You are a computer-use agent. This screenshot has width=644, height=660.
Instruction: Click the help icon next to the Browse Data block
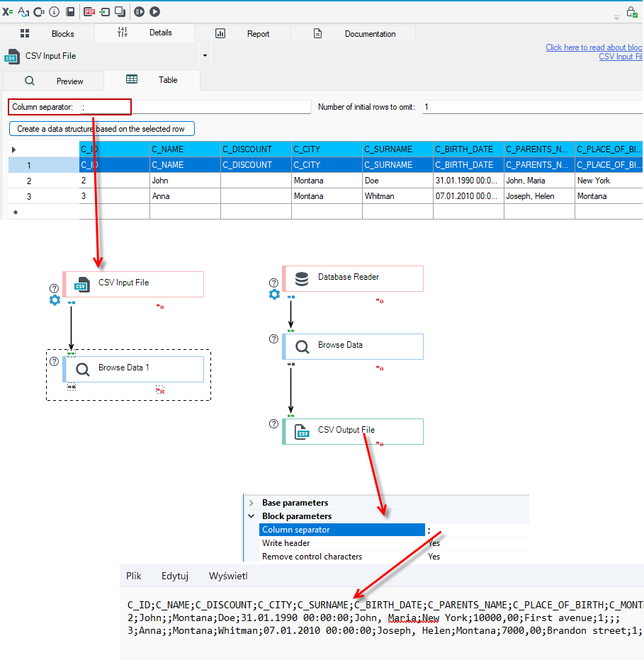(273, 338)
